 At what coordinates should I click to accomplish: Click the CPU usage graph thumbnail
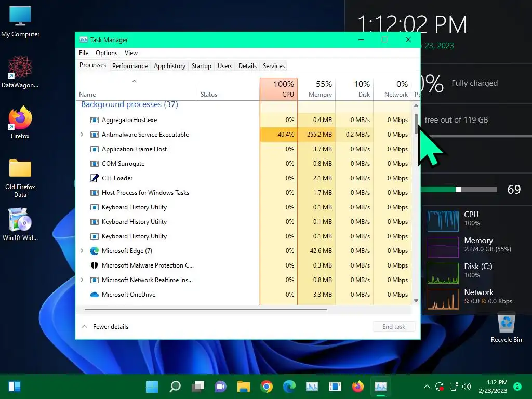point(443,221)
